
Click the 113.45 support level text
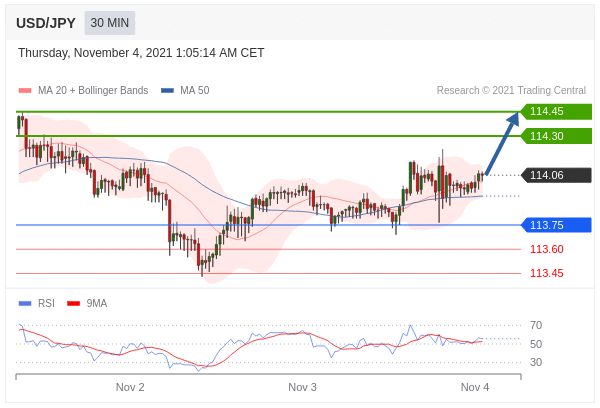[x=546, y=273]
